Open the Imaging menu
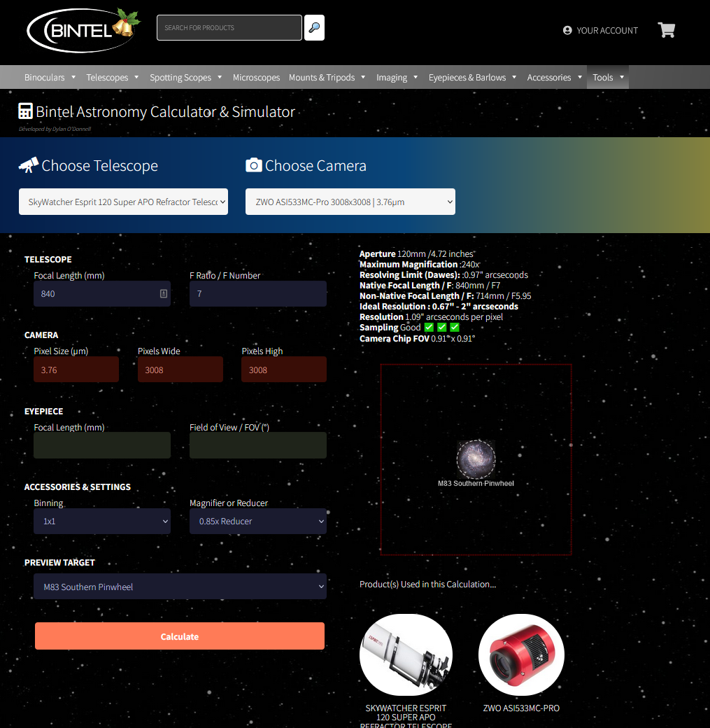 pos(392,78)
